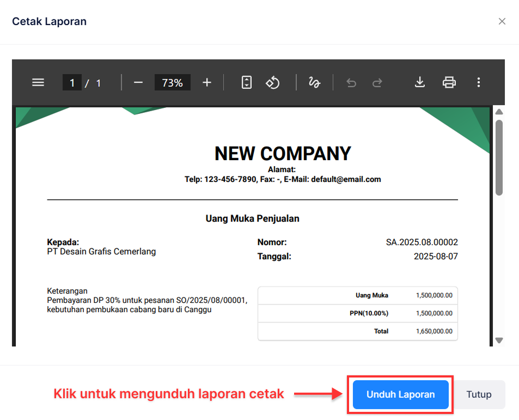The height and width of the screenshot is (420, 519).
Task: Redo the last annotation
Action: point(377,82)
